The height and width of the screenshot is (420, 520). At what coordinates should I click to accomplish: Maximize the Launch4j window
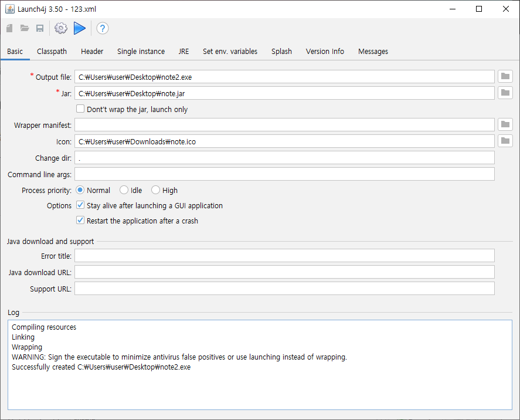[x=479, y=9]
